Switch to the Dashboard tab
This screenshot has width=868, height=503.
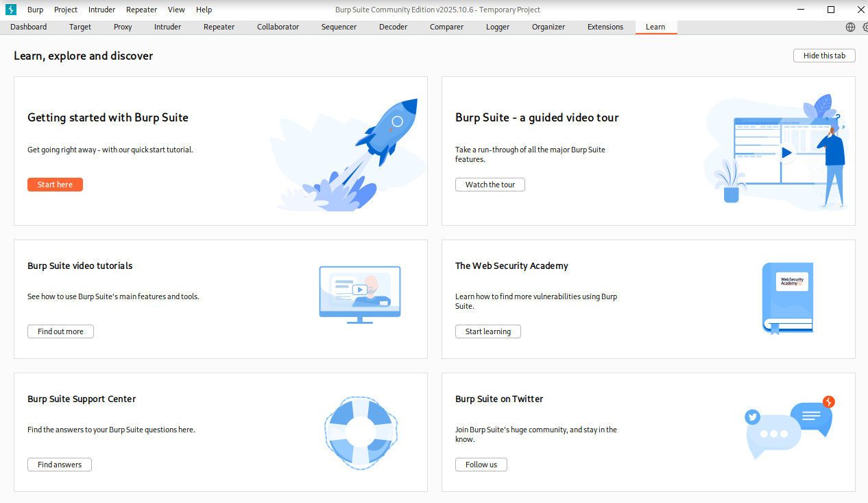(29, 27)
